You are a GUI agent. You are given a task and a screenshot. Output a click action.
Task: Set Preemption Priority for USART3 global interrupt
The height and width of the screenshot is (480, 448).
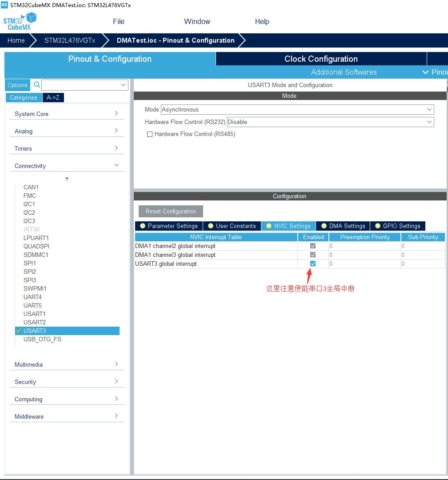364,263
